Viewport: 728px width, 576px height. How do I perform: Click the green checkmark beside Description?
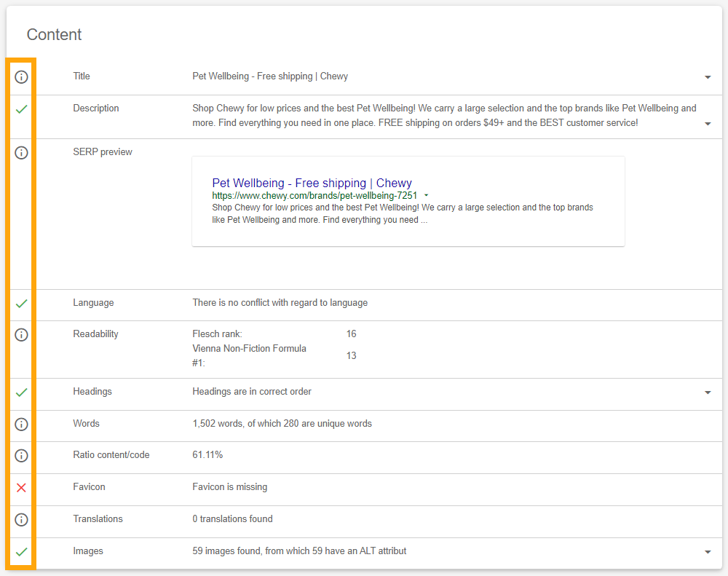pyautogui.click(x=21, y=109)
